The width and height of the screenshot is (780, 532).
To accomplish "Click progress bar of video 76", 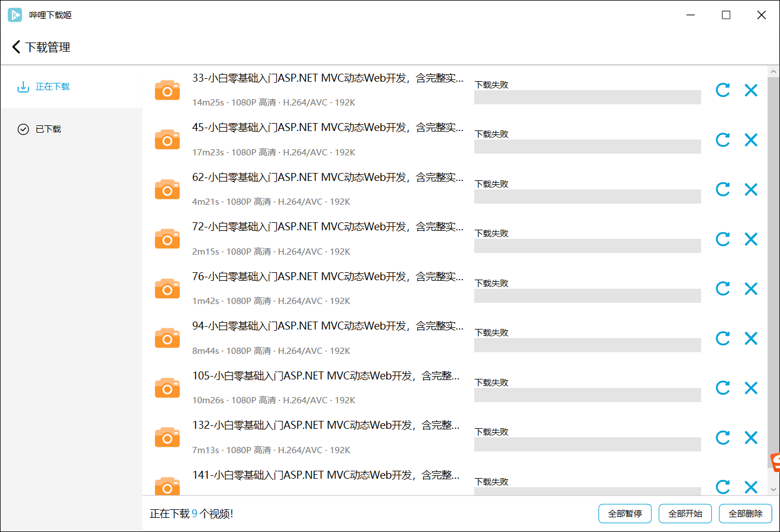I will [588, 295].
